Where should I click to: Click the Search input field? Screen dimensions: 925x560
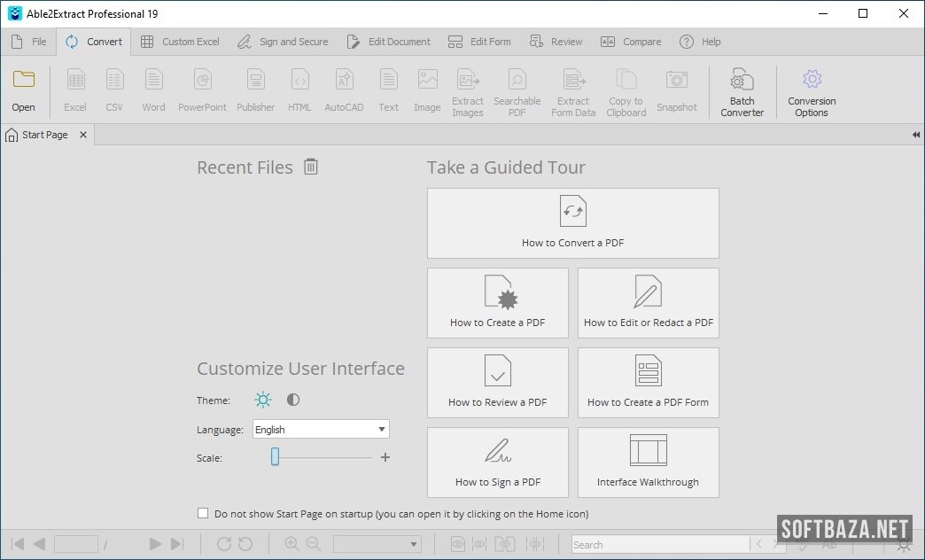point(659,544)
